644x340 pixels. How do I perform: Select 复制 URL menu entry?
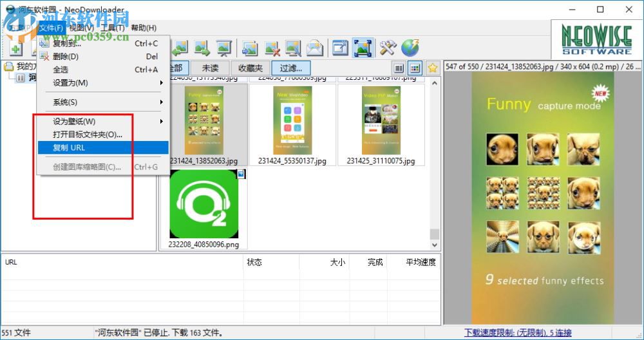[103, 147]
